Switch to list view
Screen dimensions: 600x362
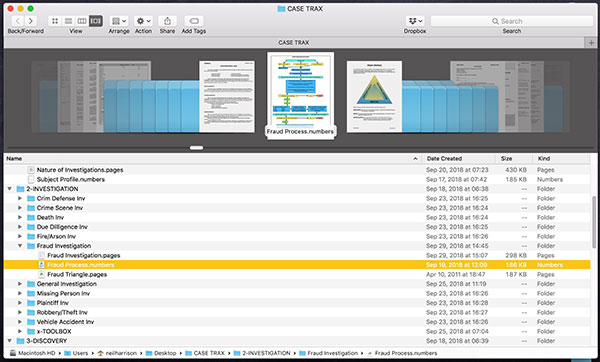click(x=68, y=21)
